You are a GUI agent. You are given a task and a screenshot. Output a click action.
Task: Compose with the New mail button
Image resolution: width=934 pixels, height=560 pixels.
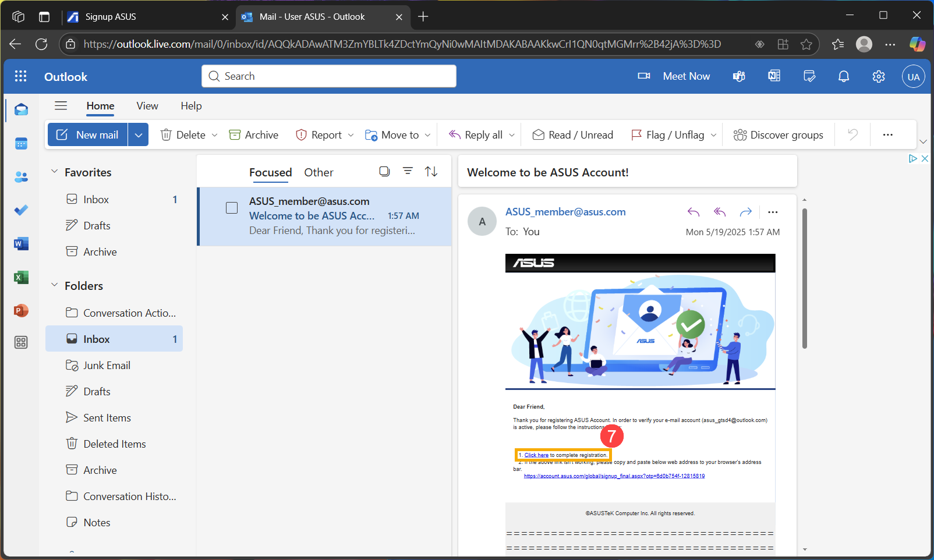87,134
